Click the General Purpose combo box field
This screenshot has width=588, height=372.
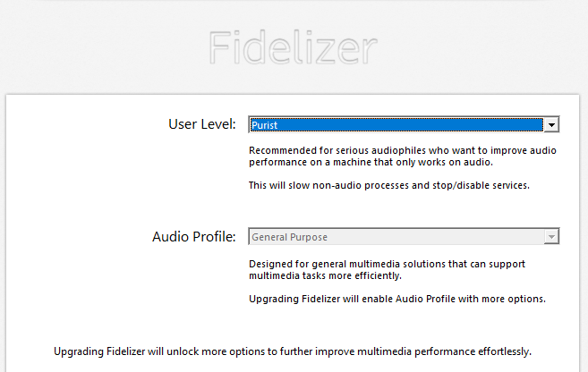[404, 236]
